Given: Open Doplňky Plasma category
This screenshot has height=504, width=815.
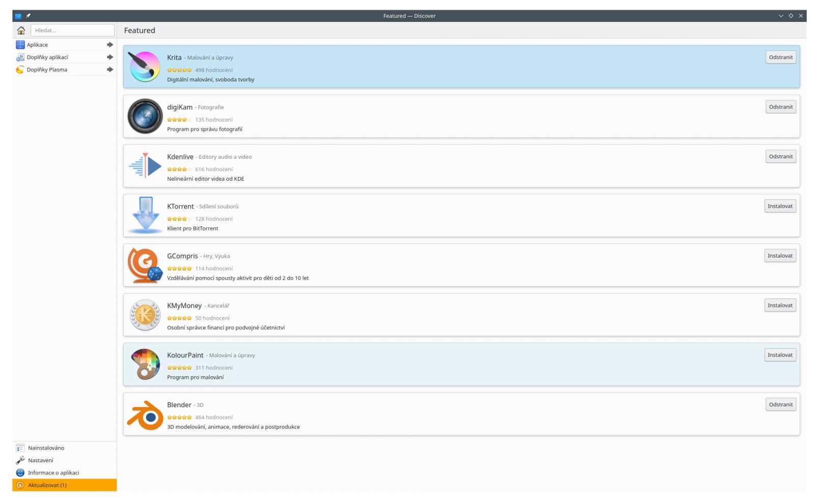Looking at the screenshot, I should click(x=65, y=70).
